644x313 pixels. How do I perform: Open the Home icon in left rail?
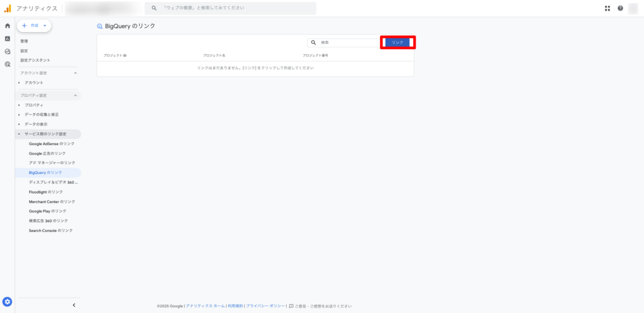pos(8,26)
